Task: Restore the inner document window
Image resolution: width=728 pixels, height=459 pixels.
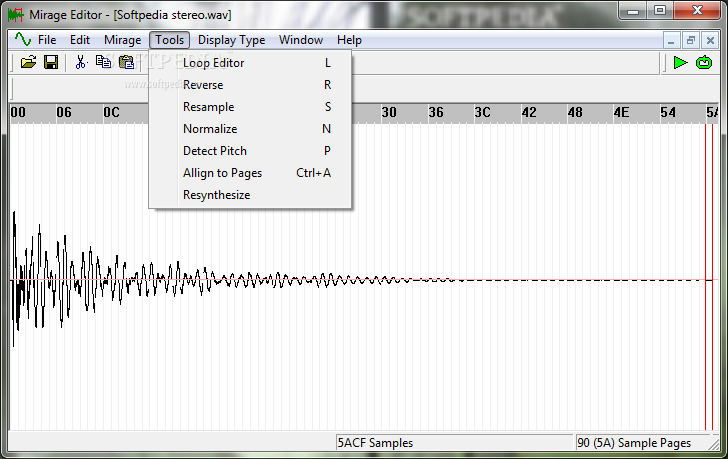Action: 691,40
